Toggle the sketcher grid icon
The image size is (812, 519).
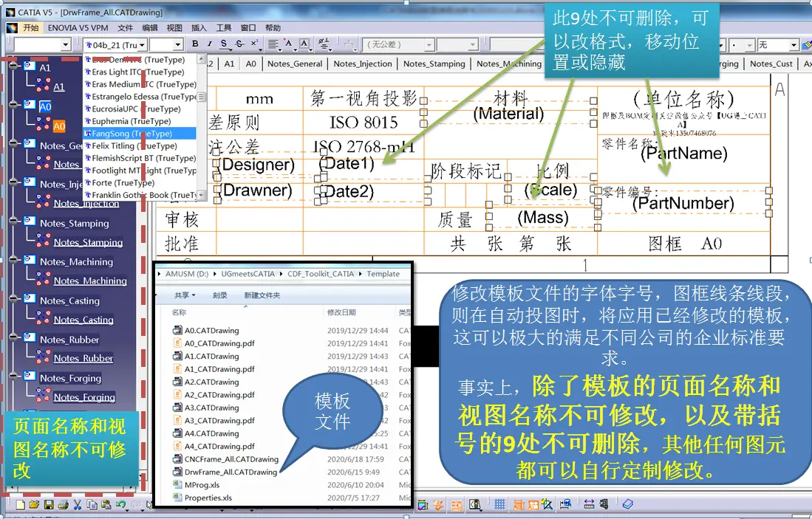coord(499,504)
